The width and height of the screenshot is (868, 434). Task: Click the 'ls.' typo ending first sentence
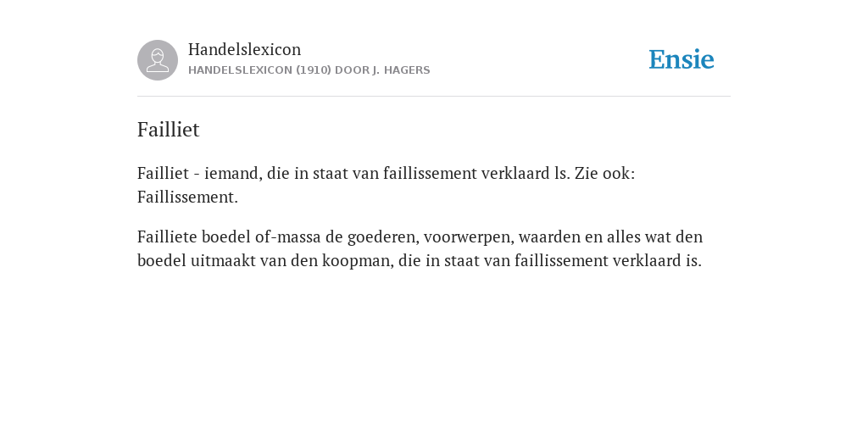click(x=562, y=173)
